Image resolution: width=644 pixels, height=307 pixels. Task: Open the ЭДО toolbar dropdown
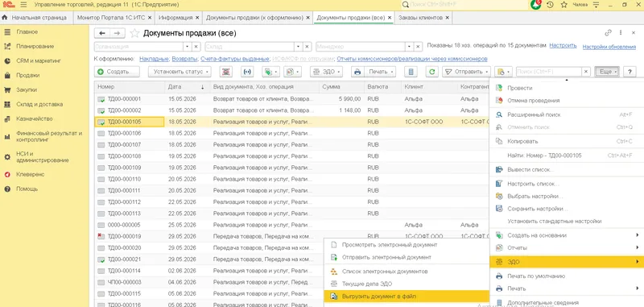[326, 72]
